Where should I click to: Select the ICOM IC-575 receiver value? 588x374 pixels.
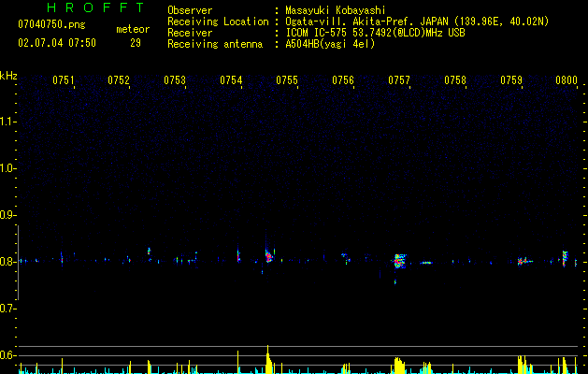click(x=375, y=33)
